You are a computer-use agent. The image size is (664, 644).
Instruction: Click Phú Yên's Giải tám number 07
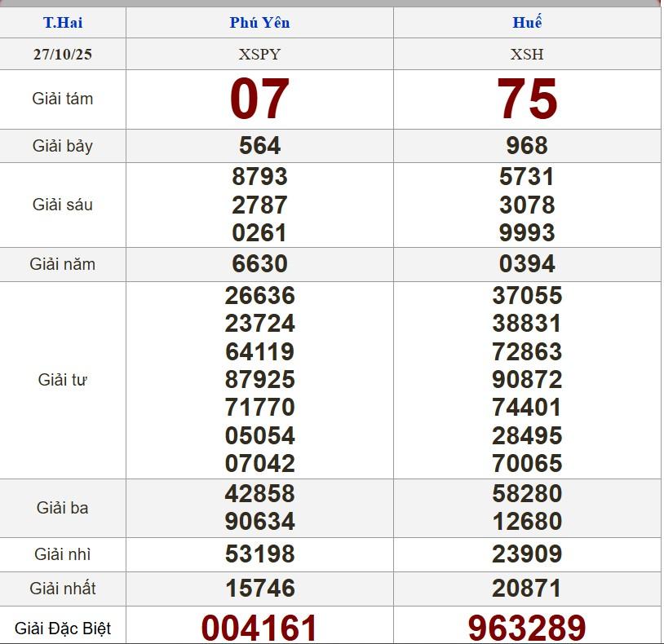(259, 99)
